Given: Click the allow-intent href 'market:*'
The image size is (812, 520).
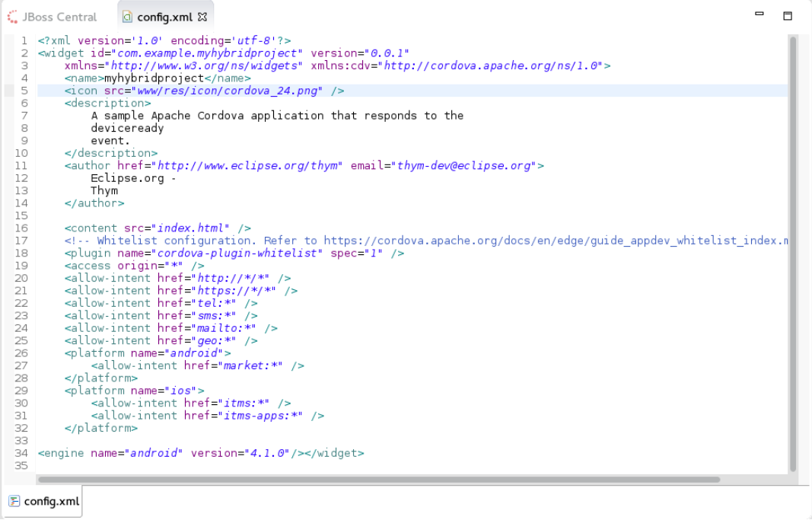Looking at the screenshot, I should pos(250,365).
